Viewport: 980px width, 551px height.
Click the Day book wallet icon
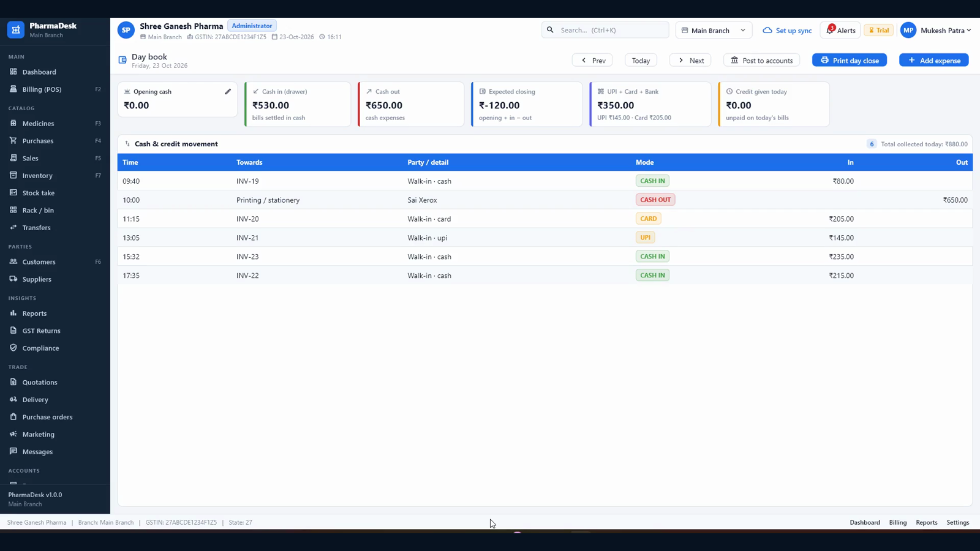[123, 60]
